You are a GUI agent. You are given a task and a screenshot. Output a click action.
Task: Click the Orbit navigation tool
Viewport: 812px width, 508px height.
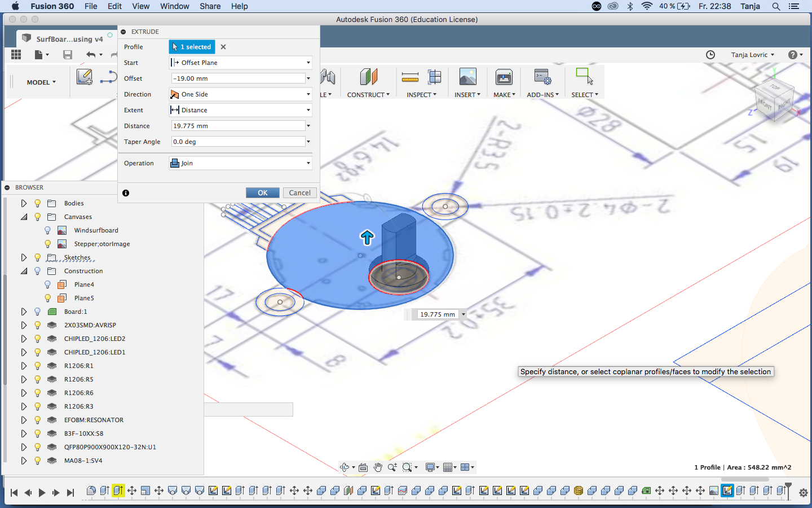click(345, 467)
